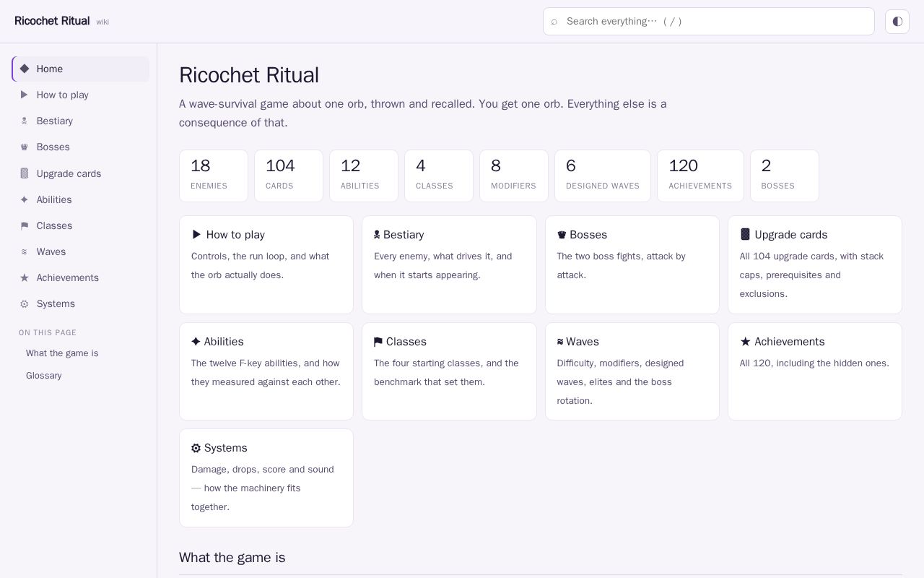Image resolution: width=924 pixels, height=578 pixels.
Task: Click the wave icon on Waves card
Action: (x=560, y=342)
